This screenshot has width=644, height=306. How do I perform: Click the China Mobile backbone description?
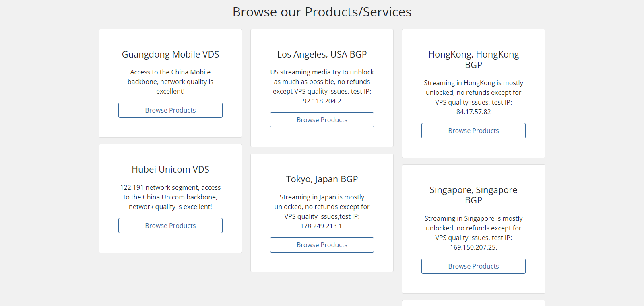pyautogui.click(x=170, y=82)
